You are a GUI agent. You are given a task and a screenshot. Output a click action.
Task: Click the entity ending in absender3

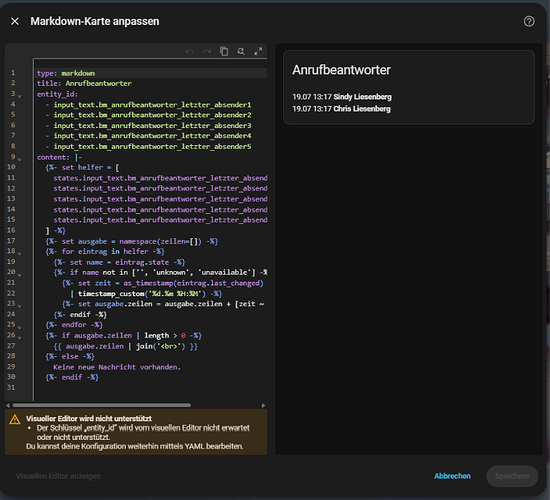(152, 126)
